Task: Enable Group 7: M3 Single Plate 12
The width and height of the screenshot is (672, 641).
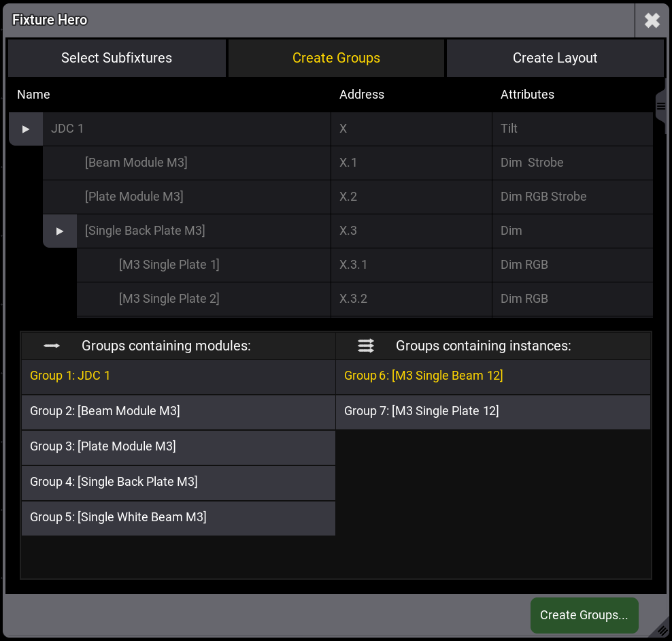Action: coord(492,412)
